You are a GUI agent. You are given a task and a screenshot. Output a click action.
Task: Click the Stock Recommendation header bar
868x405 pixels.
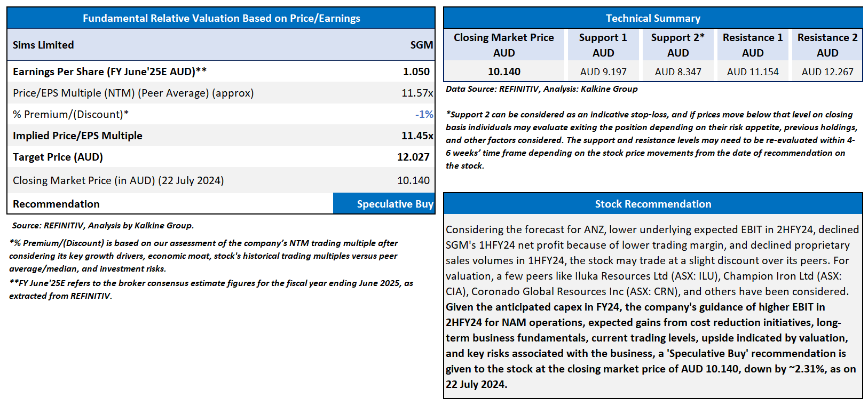click(x=653, y=204)
